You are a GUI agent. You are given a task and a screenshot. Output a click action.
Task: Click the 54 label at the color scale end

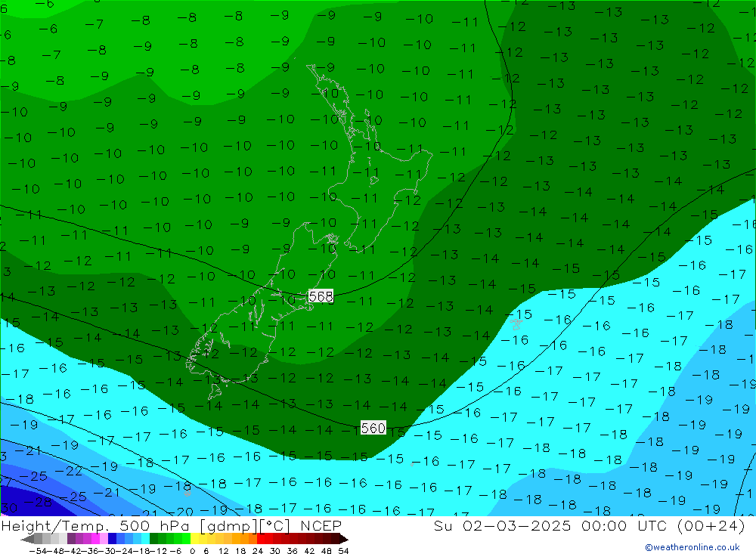click(x=343, y=551)
